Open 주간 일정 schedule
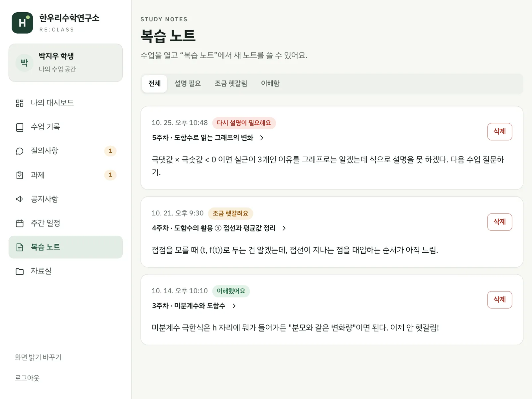The height and width of the screenshot is (399, 532). (x=66, y=223)
